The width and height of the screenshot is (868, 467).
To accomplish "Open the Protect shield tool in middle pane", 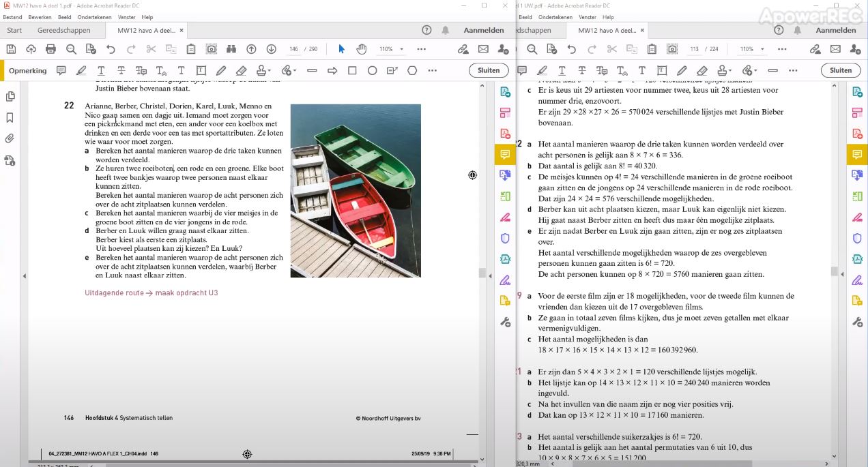I will pyautogui.click(x=505, y=238).
